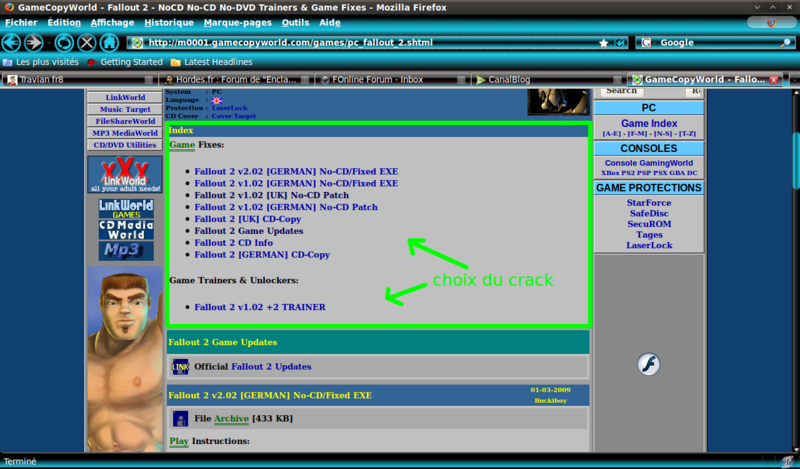The width and height of the screenshot is (800, 469).
Task: Open the Fichier menu
Action: (x=21, y=22)
